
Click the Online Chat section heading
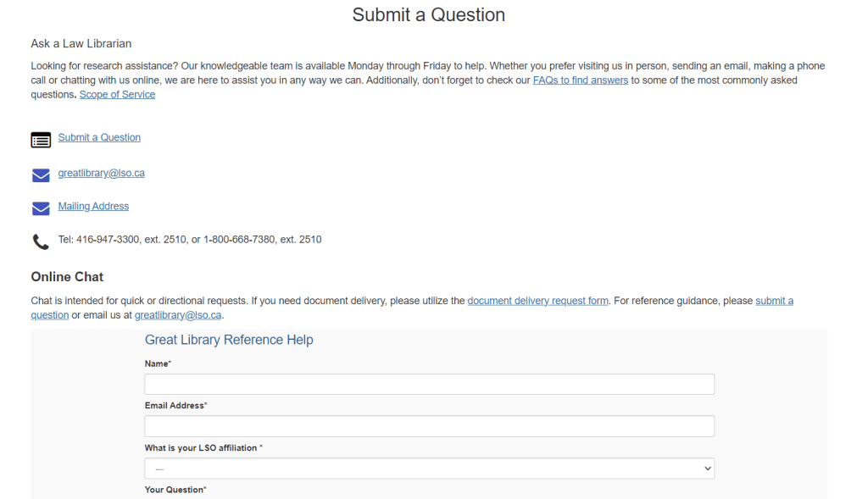click(x=67, y=277)
